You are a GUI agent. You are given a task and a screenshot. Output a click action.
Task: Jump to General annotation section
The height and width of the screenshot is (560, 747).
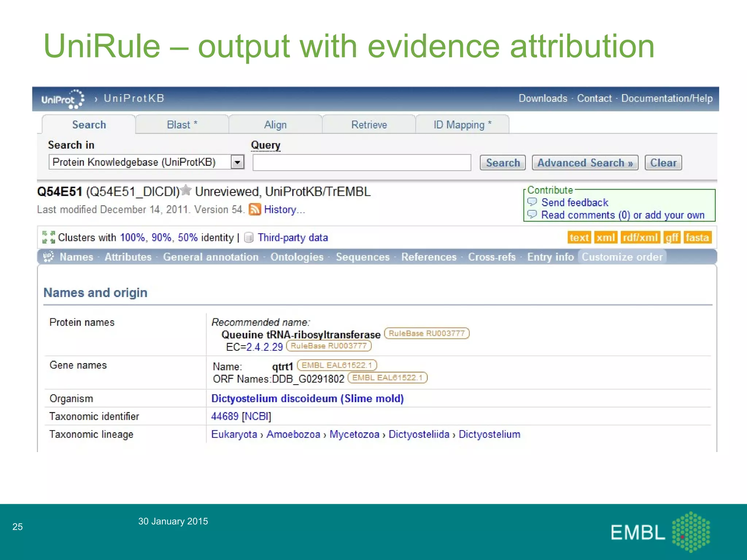pyautogui.click(x=211, y=257)
